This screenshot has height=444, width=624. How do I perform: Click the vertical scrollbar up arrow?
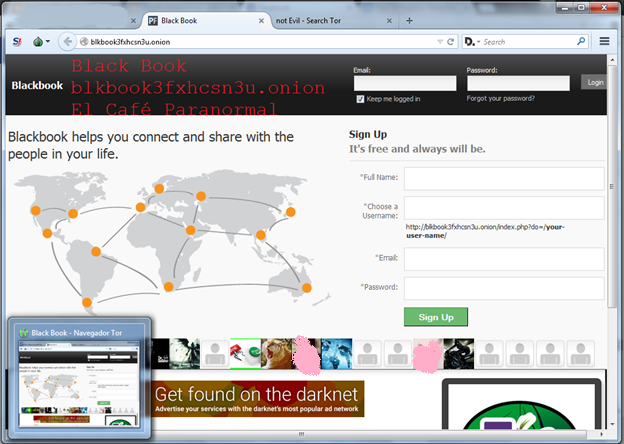[x=612, y=60]
